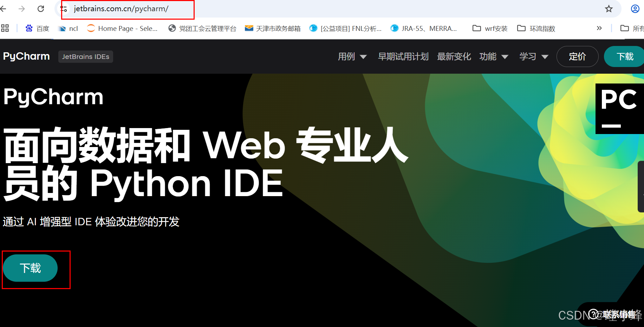Open the 天津市政务邮箱 bookmark

273,28
